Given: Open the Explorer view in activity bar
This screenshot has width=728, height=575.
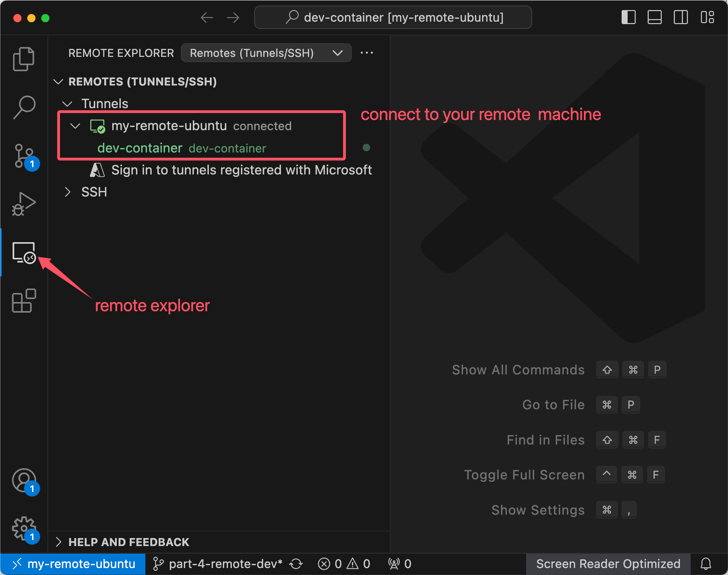Looking at the screenshot, I should pyautogui.click(x=24, y=59).
